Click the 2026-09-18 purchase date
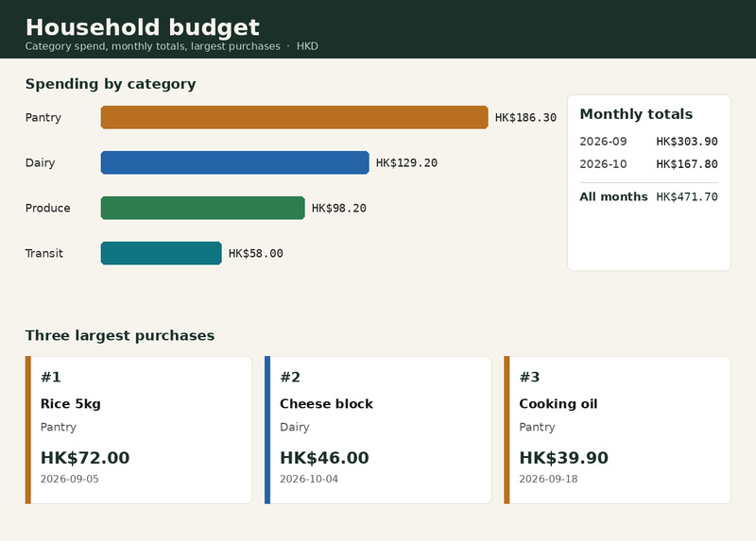The image size is (756, 541). click(548, 479)
